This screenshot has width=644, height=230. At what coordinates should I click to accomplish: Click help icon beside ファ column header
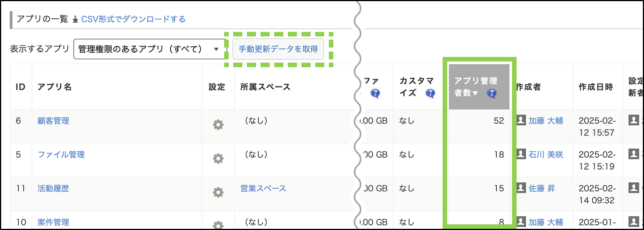click(375, 93)
